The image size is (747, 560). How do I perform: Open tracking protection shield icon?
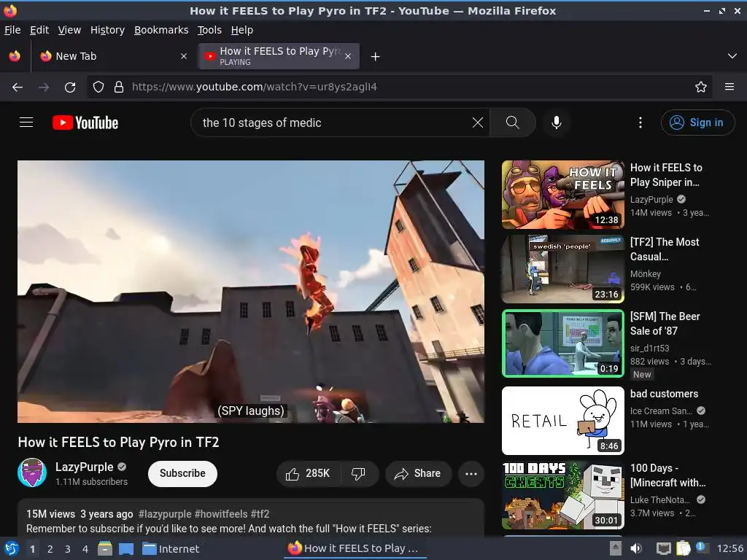[98, 87]
